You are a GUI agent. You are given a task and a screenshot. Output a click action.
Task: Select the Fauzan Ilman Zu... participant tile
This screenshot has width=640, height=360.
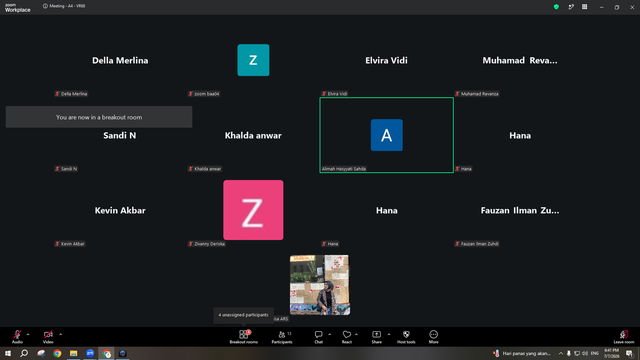coord(520,211)
